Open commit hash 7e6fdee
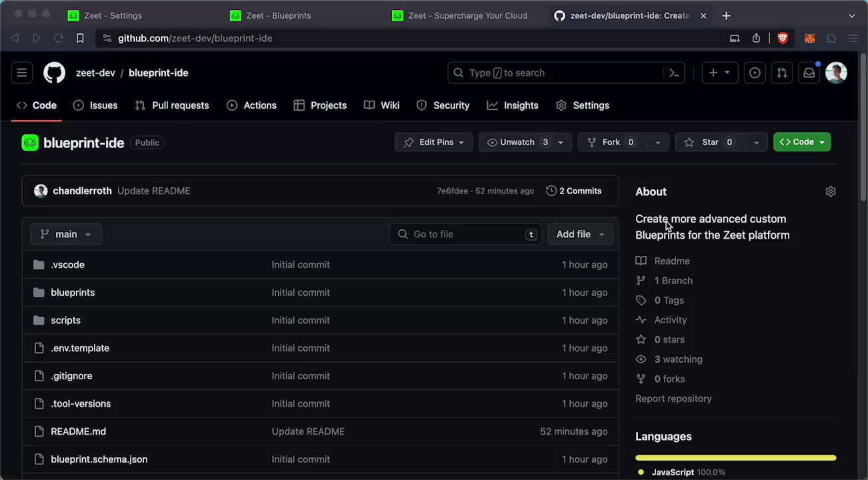Screen dimensions: 868x480 click(453, 191)
